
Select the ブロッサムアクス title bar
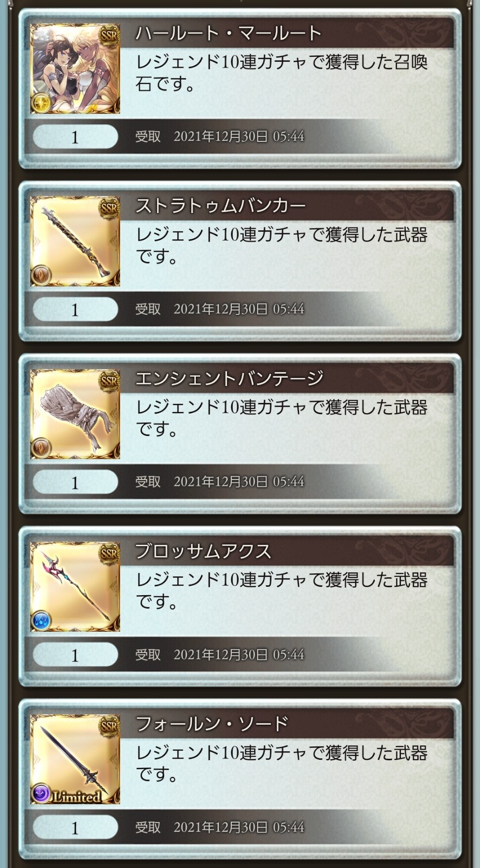pos(288,551)
